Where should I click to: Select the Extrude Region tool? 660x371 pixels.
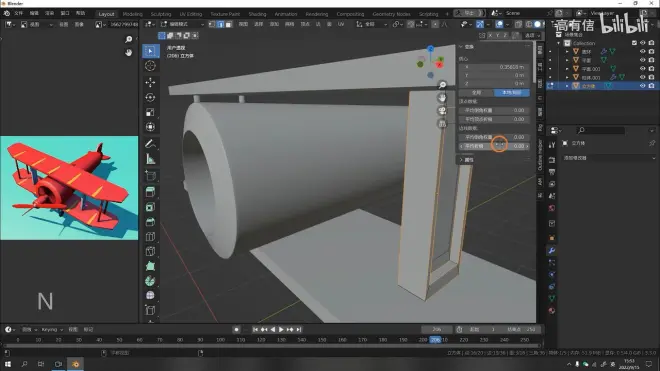[x=150, y=192]
